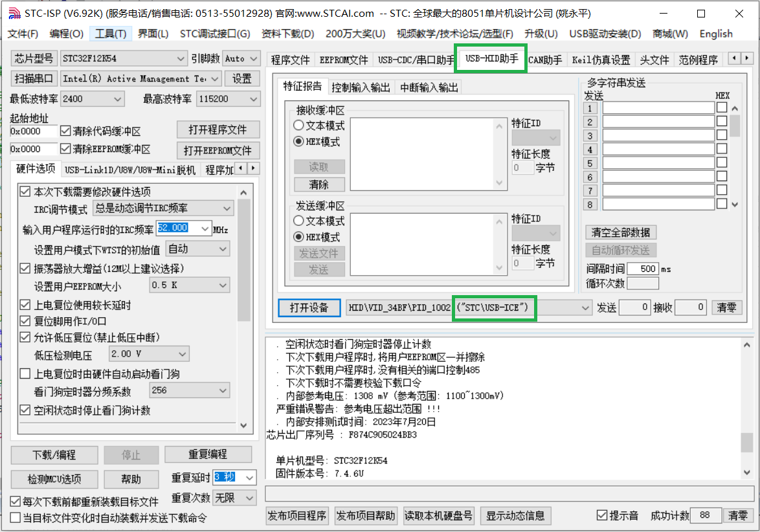
Task: Select HEX模式 in 发送缓冲区
Action: tap(298, 237)
